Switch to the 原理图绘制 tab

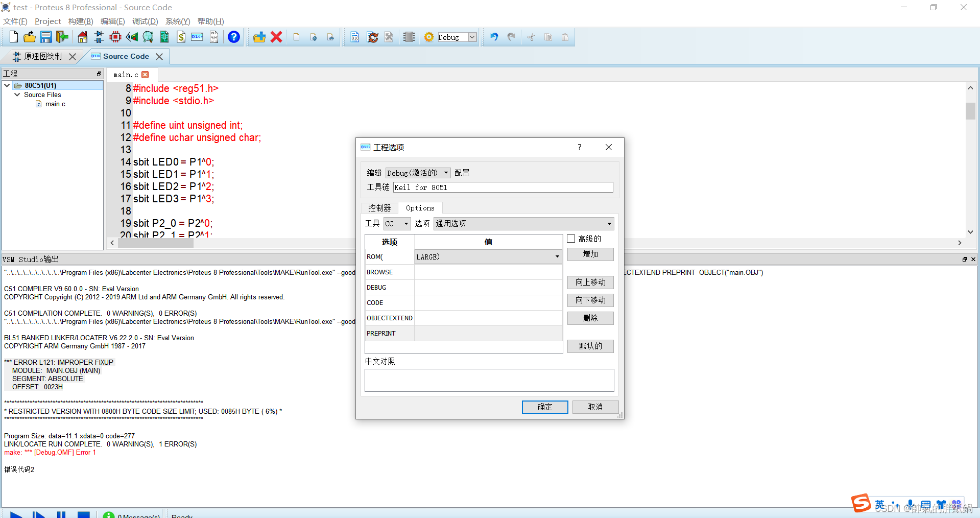click(x=42, y=56)
